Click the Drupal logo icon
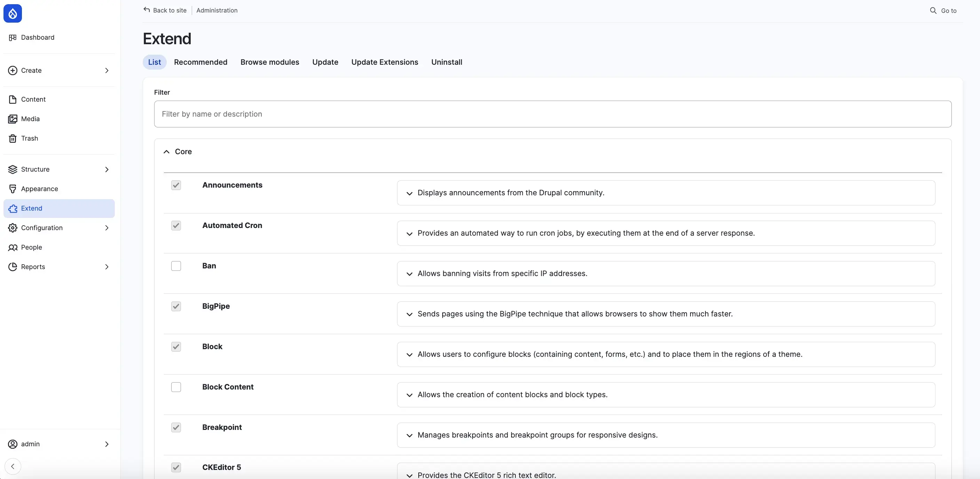The image size is (980, 479). coord(13,14)
